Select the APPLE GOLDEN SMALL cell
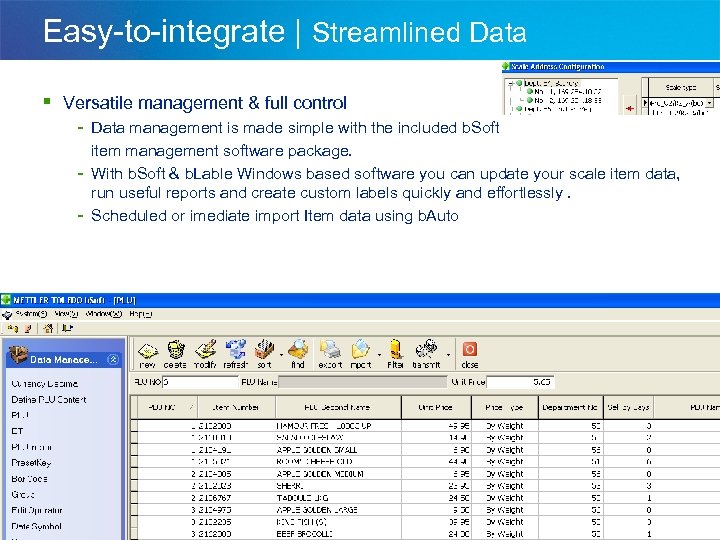Screen dimensions: 720x540 [x=338, y=450]
